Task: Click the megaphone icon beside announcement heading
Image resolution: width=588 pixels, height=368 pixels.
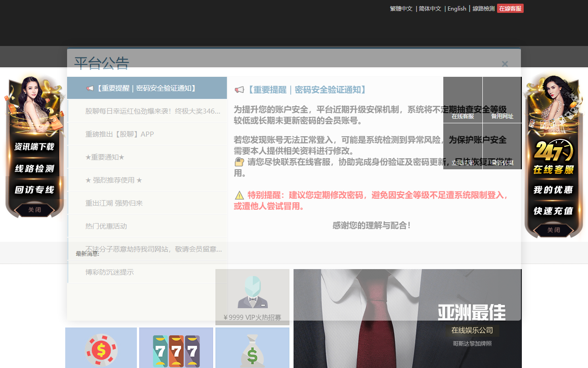Action: point(239,90)
